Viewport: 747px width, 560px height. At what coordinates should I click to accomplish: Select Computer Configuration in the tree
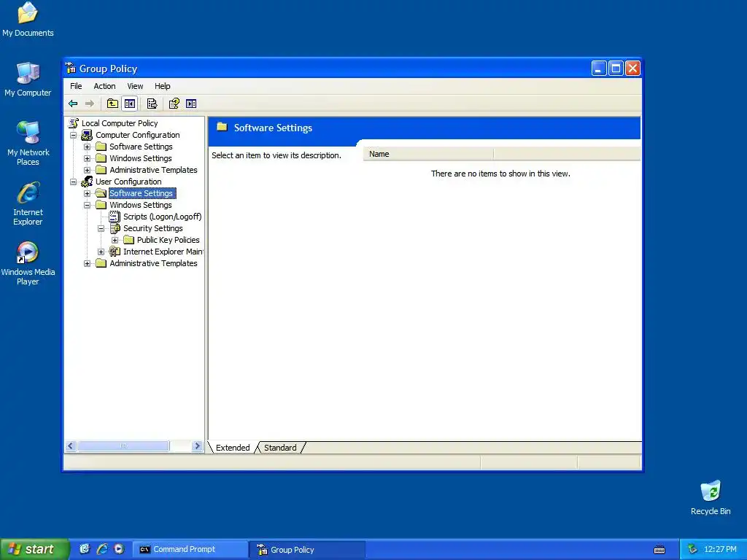pyautogui.click(x=138, y=135)
